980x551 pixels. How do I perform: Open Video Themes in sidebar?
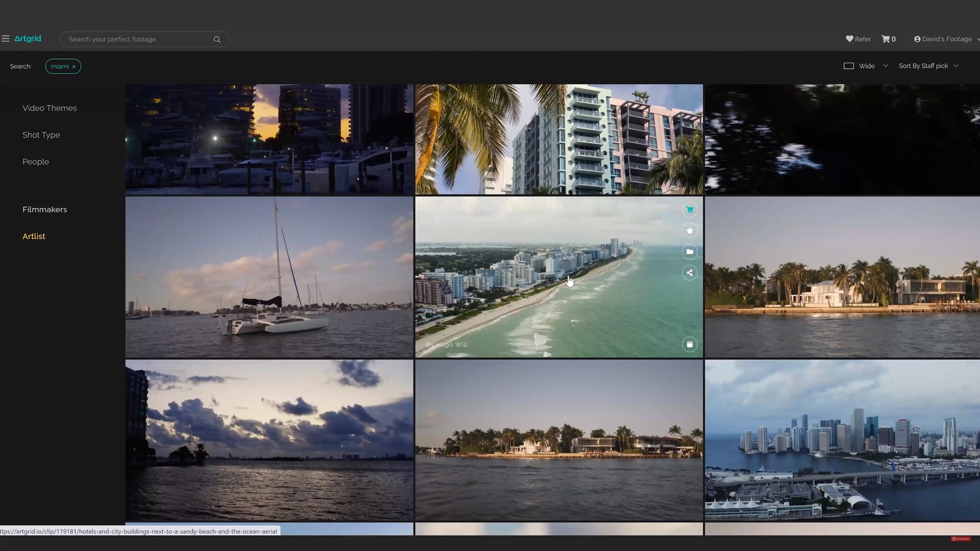pos(50,108)
